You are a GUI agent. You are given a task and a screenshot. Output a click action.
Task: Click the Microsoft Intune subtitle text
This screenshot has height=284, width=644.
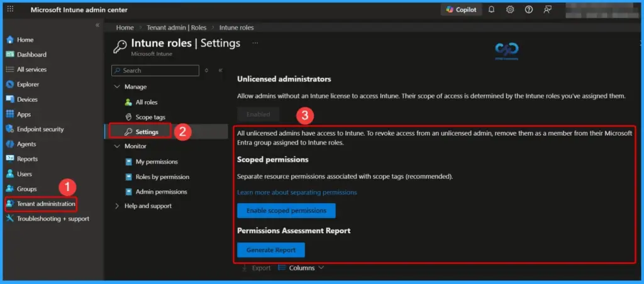pos(152,54)
